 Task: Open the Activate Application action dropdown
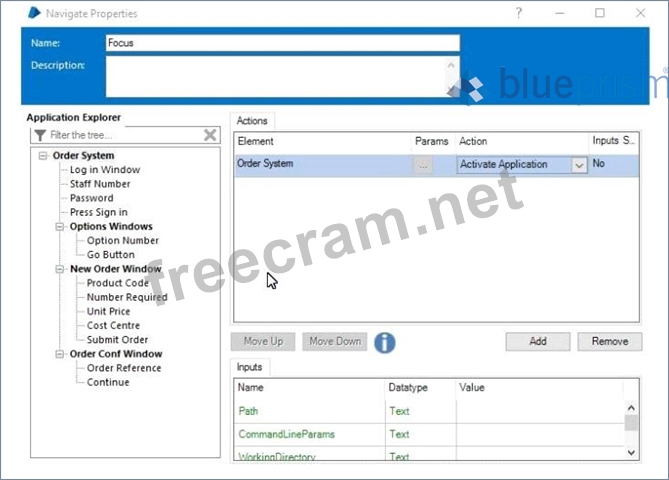click(579, 165)
